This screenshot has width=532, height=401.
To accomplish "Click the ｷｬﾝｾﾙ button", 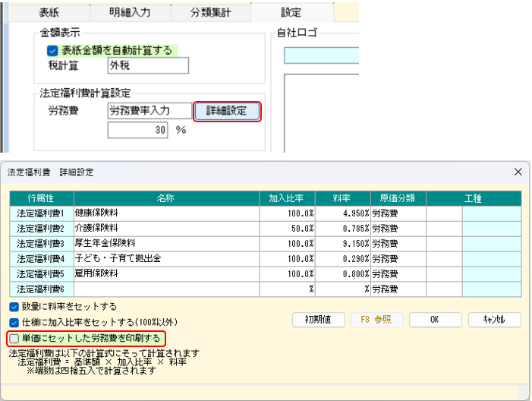I will click(494, 320).
